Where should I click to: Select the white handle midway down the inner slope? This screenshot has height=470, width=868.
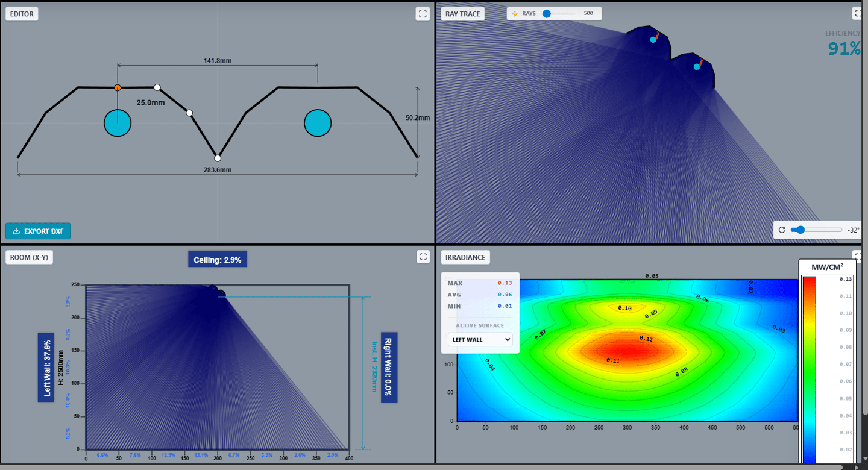click(189, 113)
